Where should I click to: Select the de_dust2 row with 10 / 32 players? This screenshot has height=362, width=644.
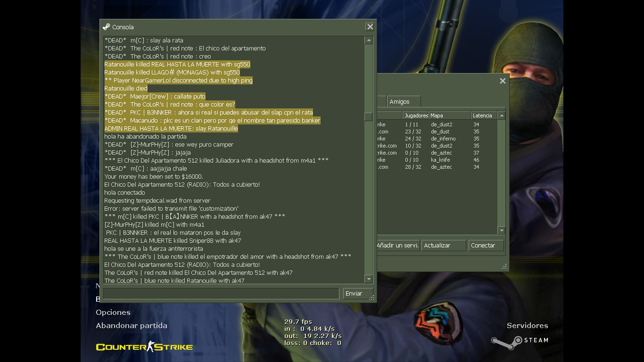437,146
